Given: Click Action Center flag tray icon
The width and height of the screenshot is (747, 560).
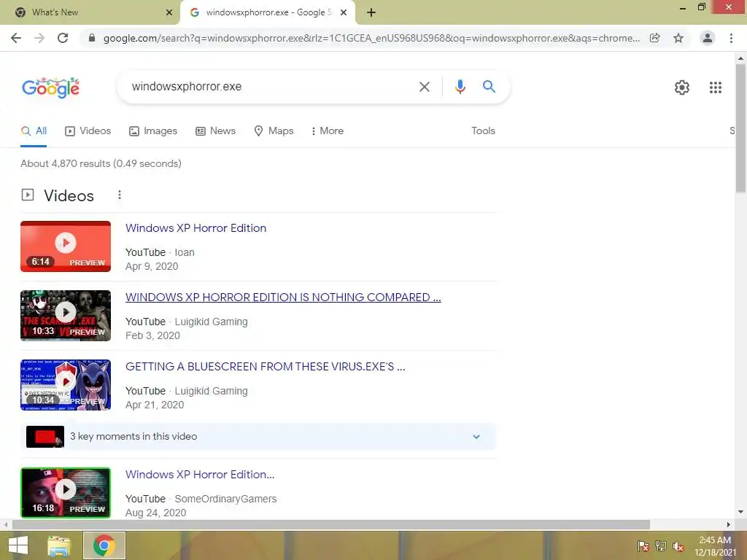Looking at the screenshot, I should click(x=643, y=546).
